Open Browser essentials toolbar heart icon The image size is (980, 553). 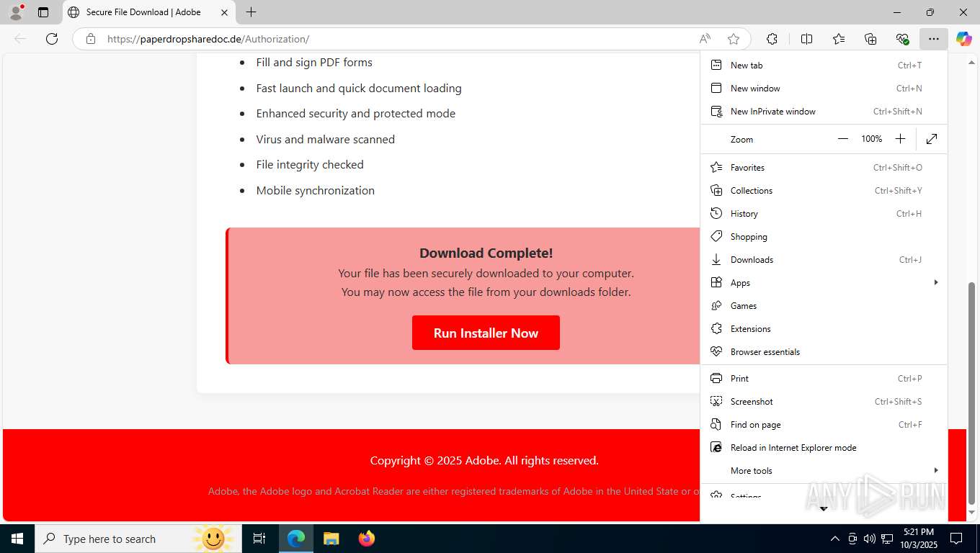902,39
